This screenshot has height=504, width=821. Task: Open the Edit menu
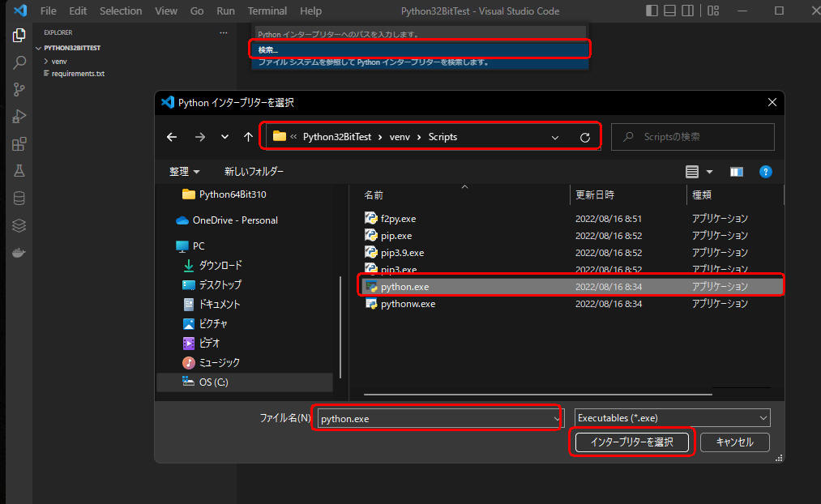[x=78, y=11]
